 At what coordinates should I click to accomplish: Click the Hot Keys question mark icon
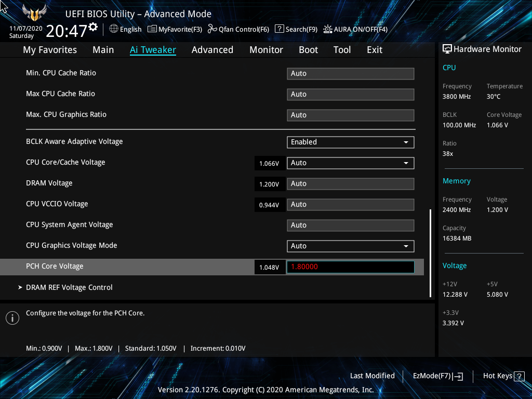519,376
